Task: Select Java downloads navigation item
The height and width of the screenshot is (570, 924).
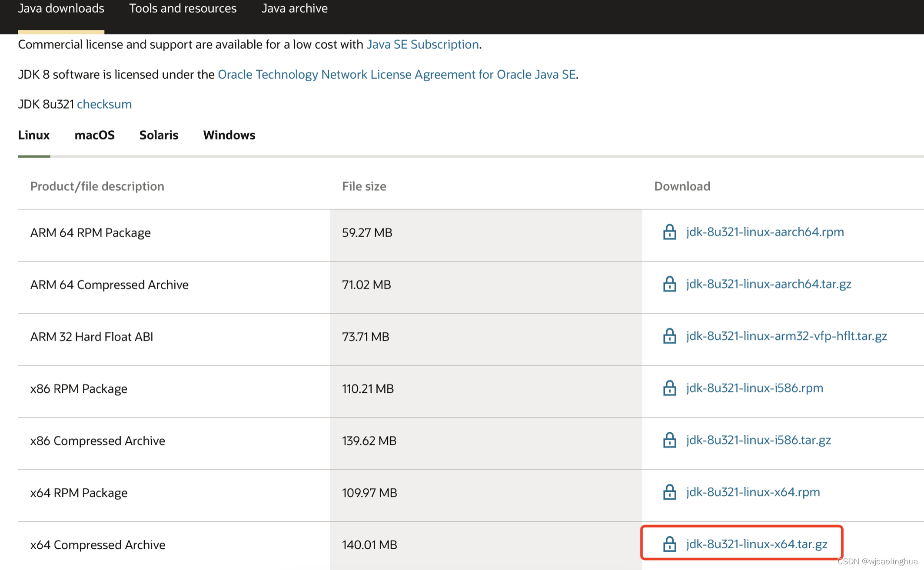Action: [x=61, y=9]
